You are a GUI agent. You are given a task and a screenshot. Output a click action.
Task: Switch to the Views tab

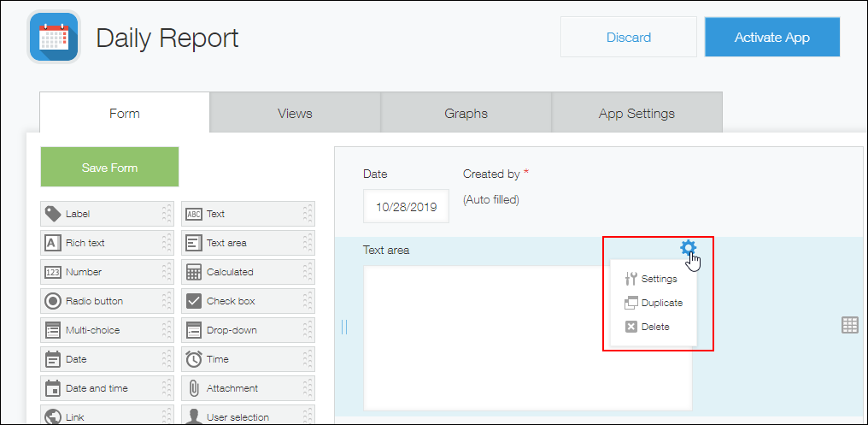[295, 113]
